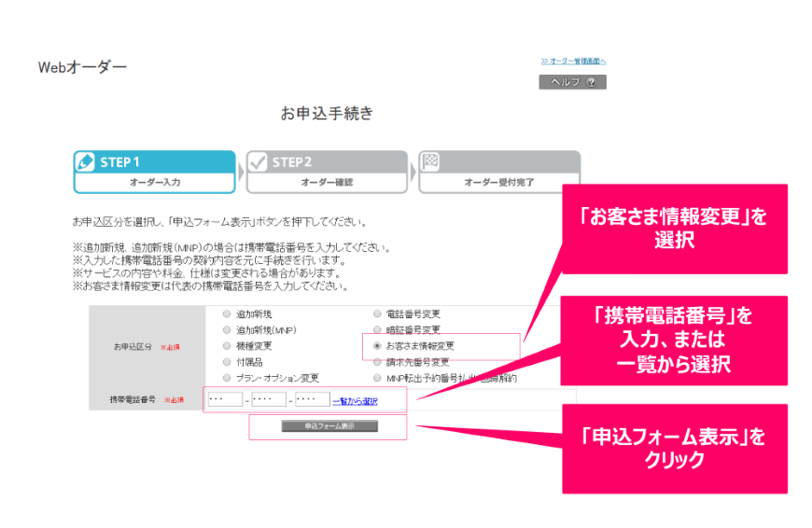Focus the first phone number field
812x528 pixels.
pos(225,399)
